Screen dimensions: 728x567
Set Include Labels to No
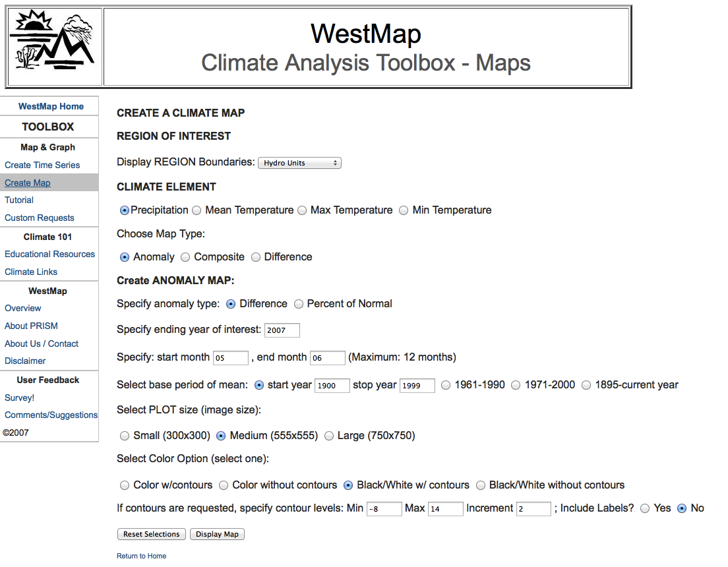(x=682, y=508)
